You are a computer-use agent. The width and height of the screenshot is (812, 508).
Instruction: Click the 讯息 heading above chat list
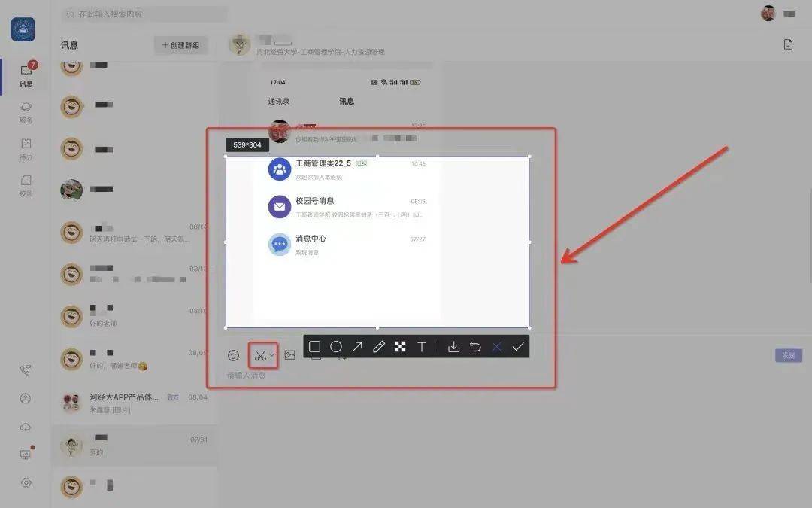(69, 46)
